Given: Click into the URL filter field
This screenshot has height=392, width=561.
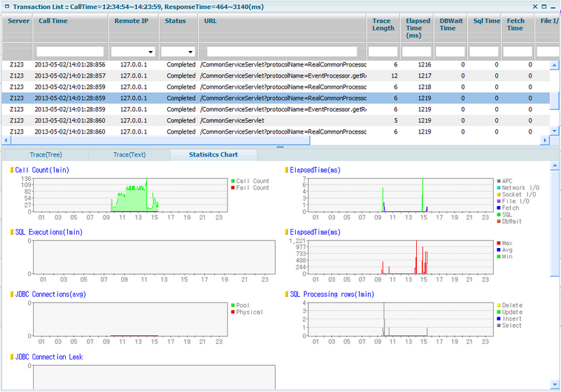Looking at the screenshot, I should point(282,52).
